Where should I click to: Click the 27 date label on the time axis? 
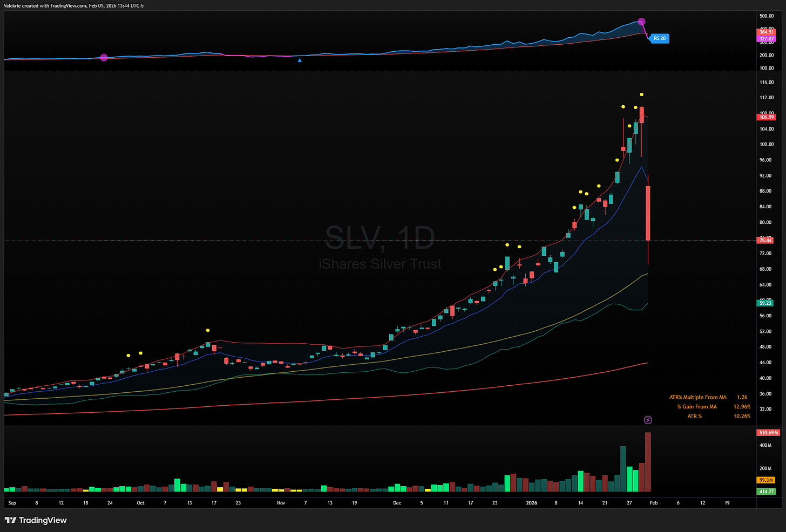(x=629, y=503)
